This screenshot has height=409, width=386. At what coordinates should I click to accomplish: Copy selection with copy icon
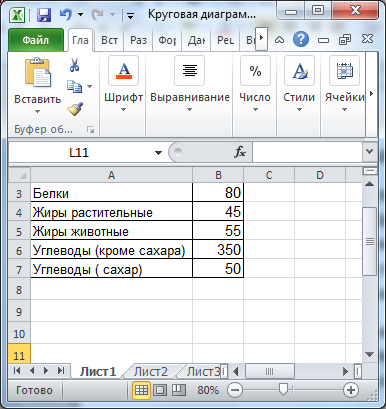point(75,86)
